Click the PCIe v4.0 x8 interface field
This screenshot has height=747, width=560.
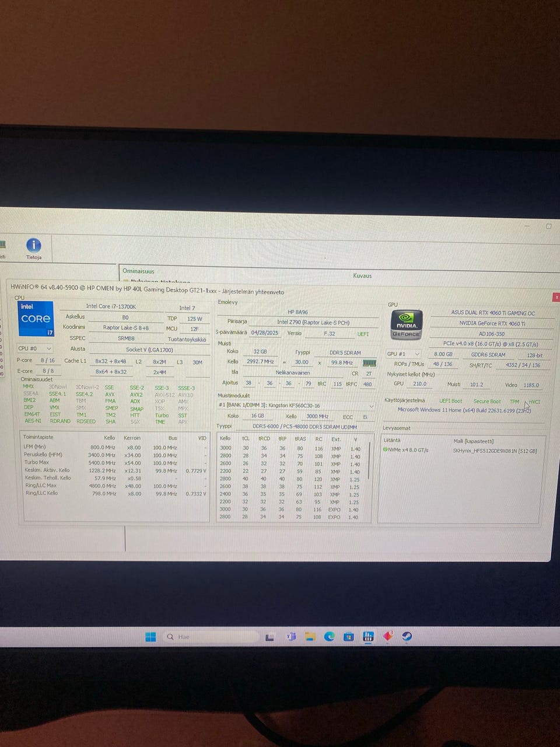[490, 344]
